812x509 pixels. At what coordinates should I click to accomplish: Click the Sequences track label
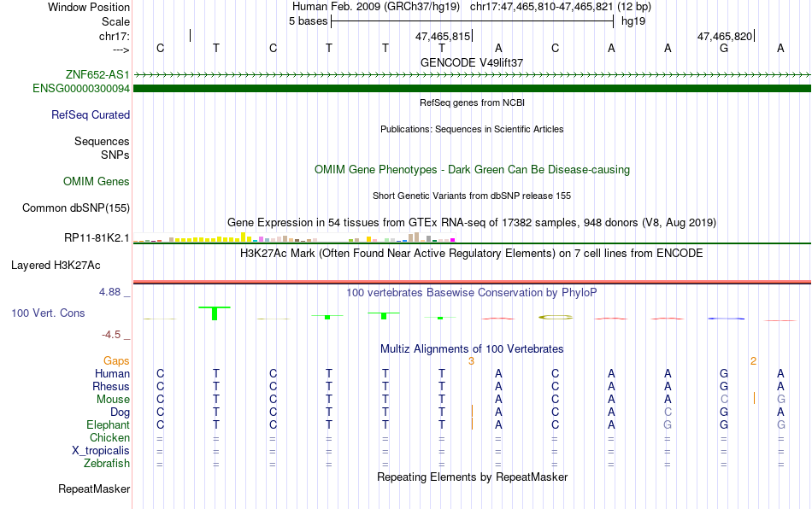click(102, 141)
